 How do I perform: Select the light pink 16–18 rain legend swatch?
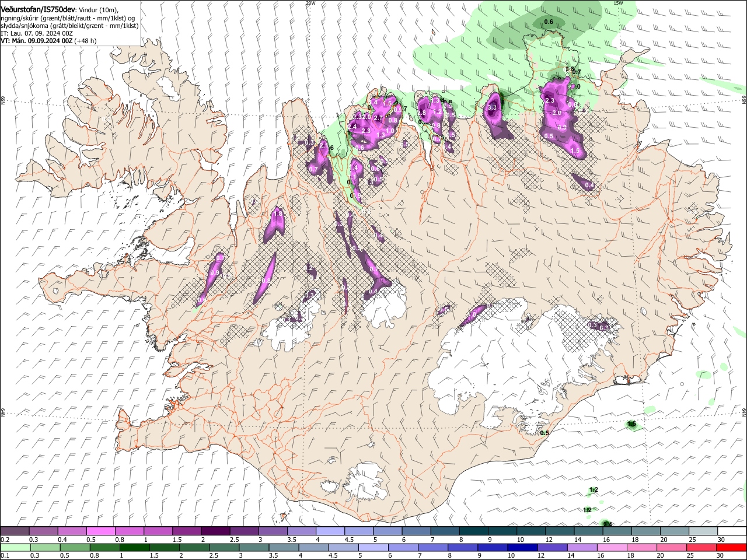click(612, 547)
